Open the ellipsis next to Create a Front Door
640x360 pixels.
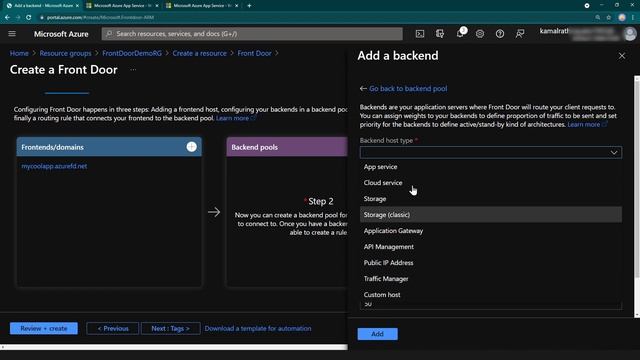tap(133, 70)
